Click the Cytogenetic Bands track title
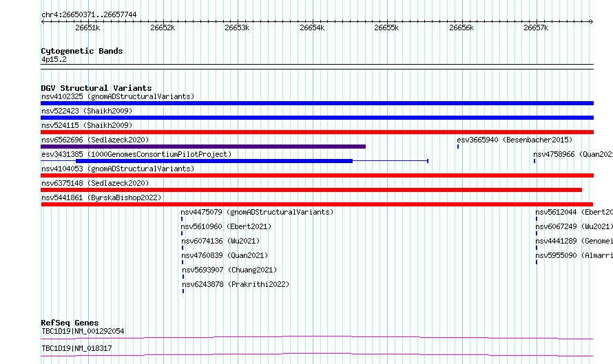 click(82, 51)
